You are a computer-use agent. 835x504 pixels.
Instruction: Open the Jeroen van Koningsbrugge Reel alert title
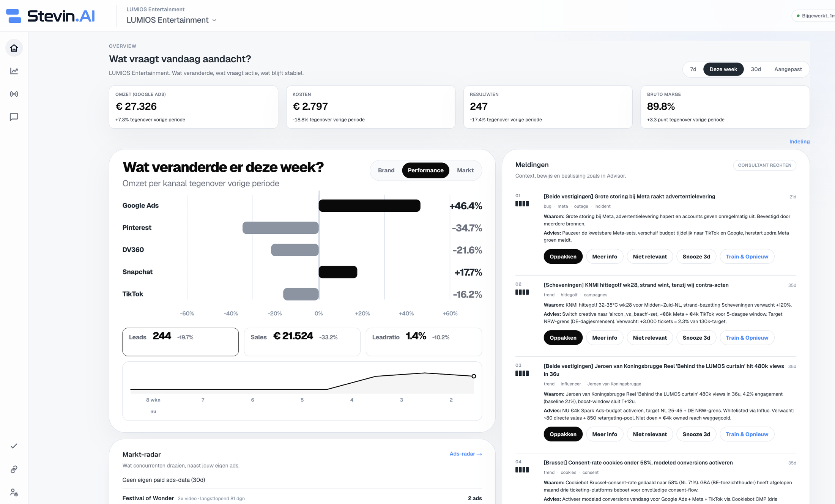664,370
